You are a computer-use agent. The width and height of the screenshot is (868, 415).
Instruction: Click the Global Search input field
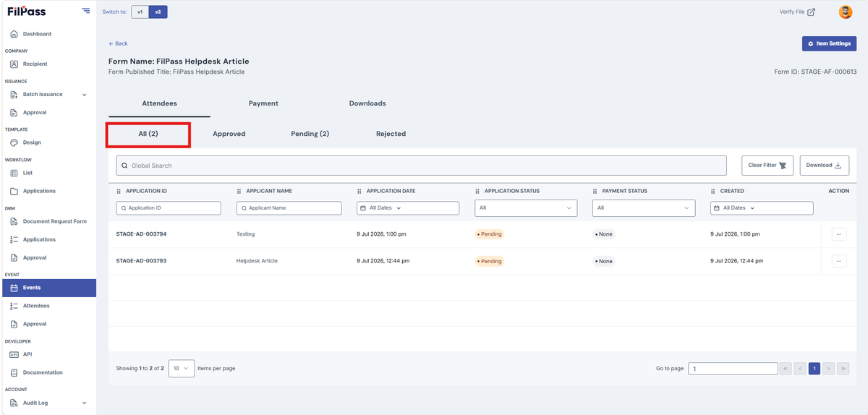[421, 166]
